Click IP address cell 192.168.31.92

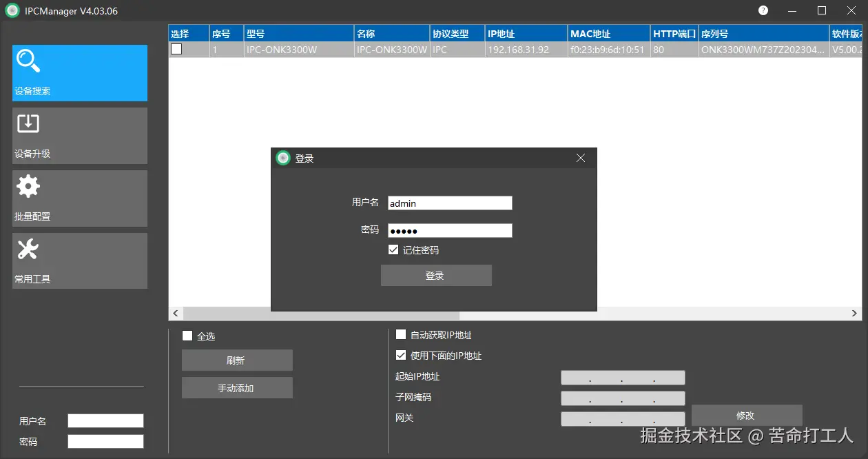click(x=526, y=50)
